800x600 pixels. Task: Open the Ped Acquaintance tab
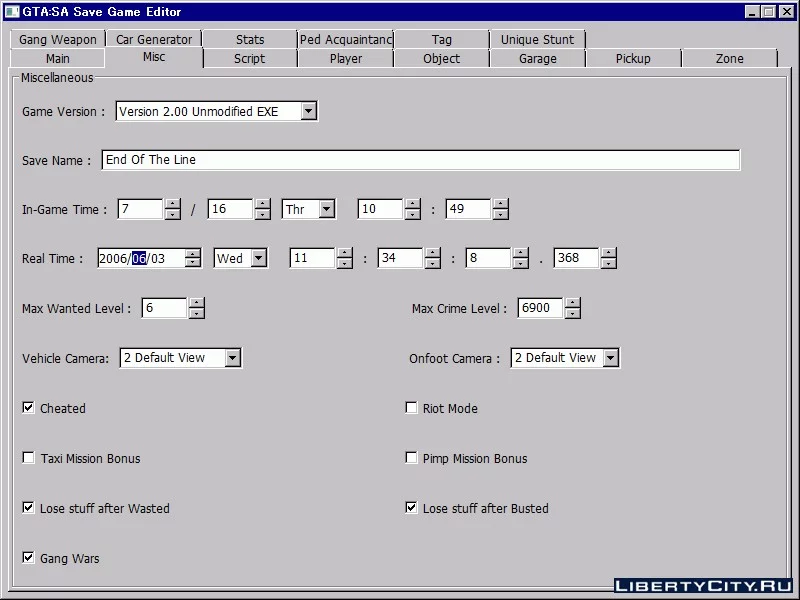point(346,39)
